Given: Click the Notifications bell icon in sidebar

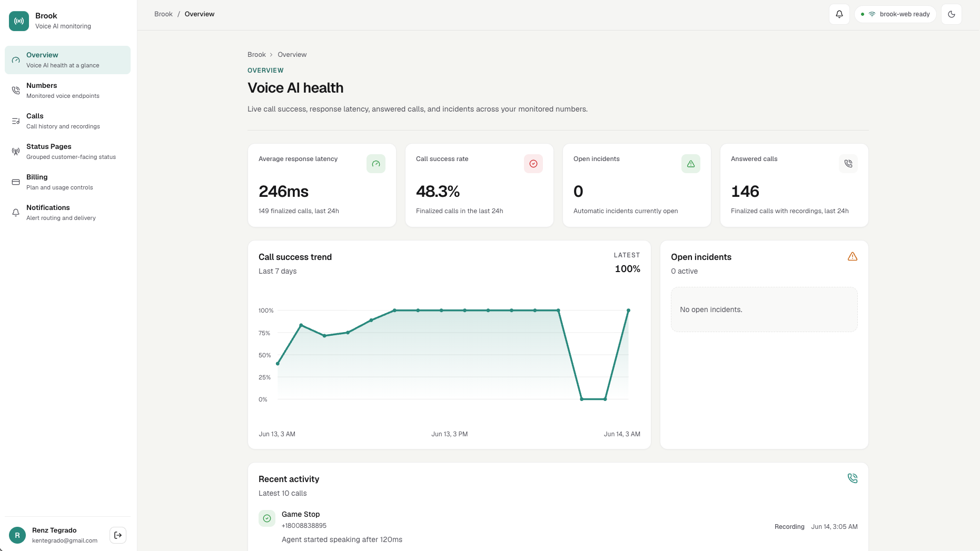Looking at the screenshot, I should 16,213.
